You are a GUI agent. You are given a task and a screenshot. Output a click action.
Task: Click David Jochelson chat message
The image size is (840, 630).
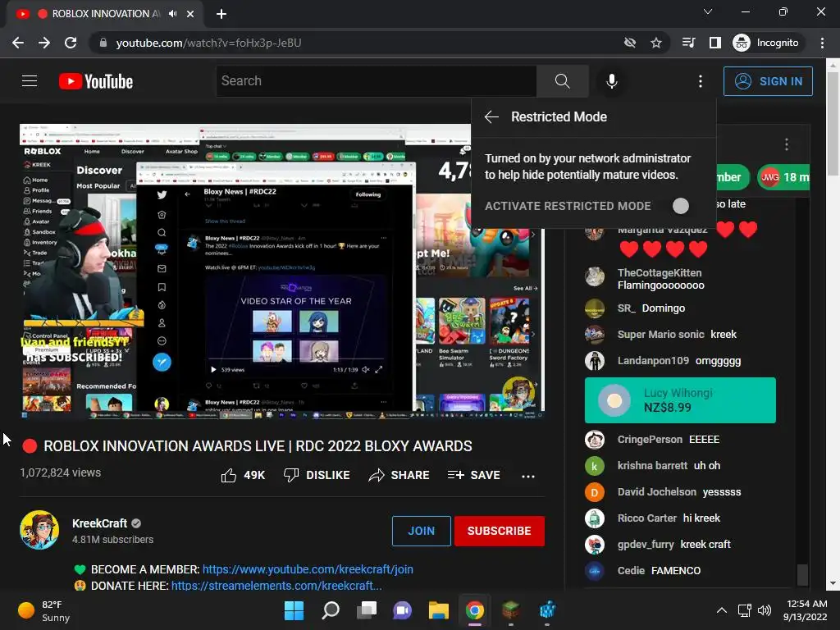point(722,492)
